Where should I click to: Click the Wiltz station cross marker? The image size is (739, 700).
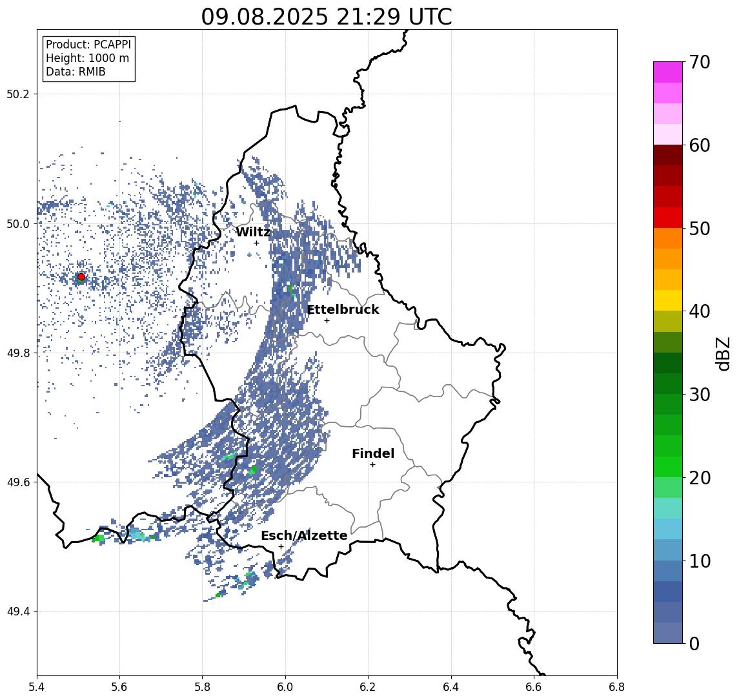256,243
